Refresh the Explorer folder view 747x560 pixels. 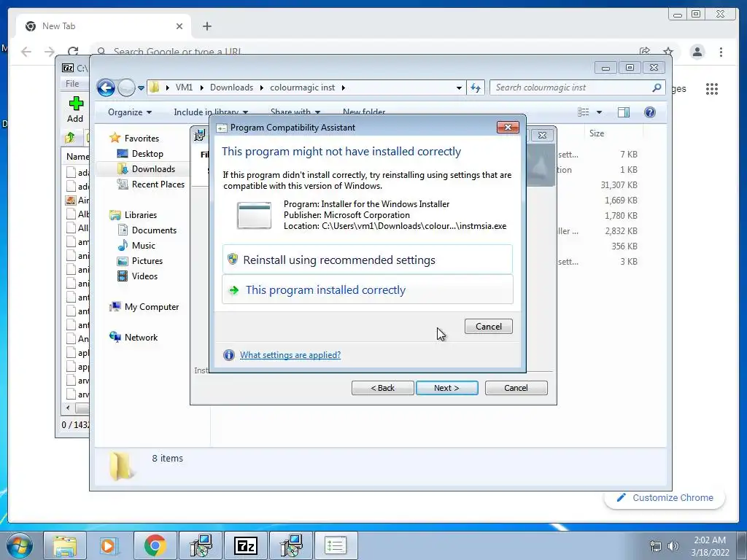click(476, 87)
